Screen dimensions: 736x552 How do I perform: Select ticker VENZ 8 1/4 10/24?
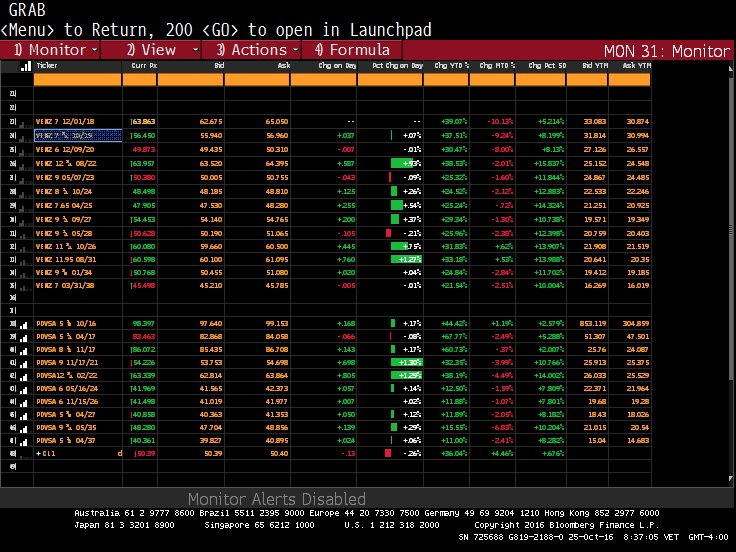click(64, 192)
